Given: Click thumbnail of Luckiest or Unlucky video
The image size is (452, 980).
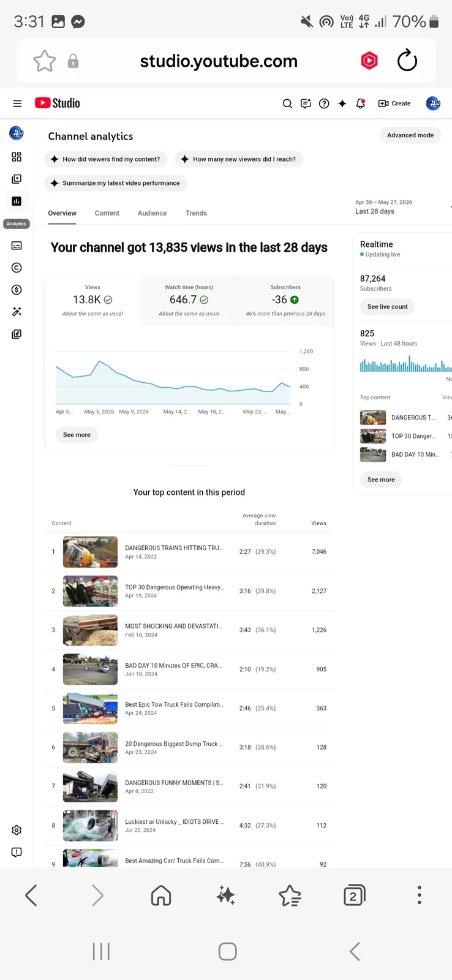Looking at the screenshot, I should click(90, 826).
